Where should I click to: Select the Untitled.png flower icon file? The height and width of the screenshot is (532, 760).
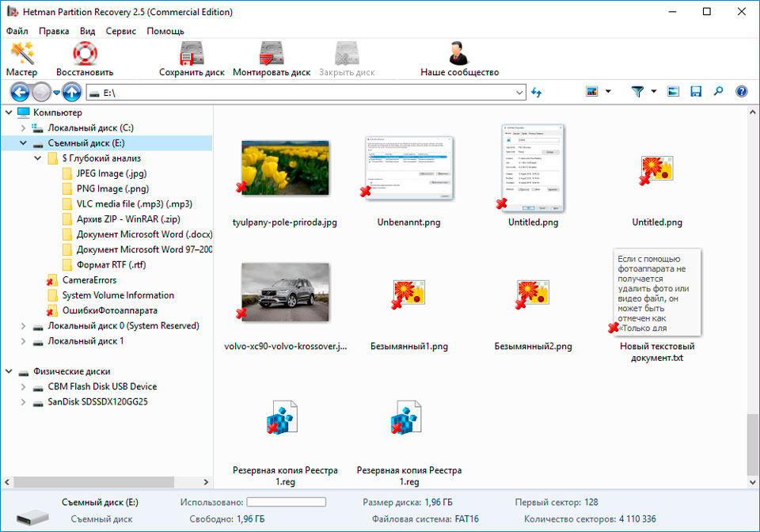(x=657, y=169)
